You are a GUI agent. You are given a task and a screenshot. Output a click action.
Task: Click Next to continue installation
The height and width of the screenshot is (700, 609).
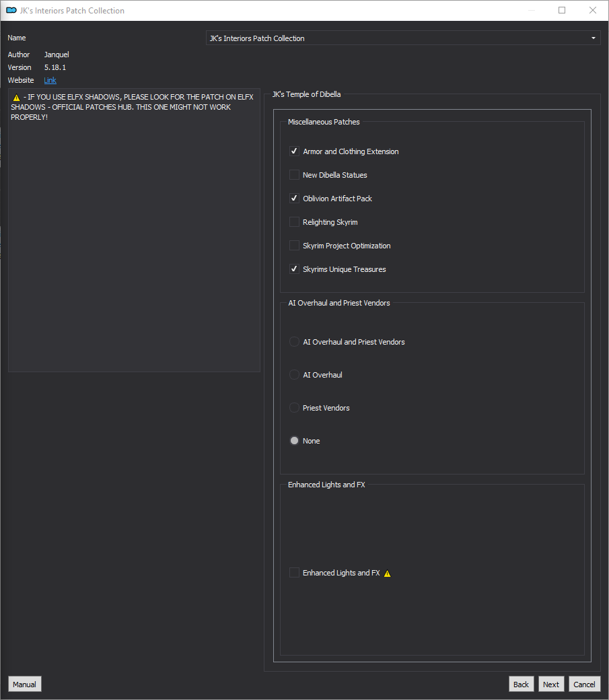[x=551, y=685]
